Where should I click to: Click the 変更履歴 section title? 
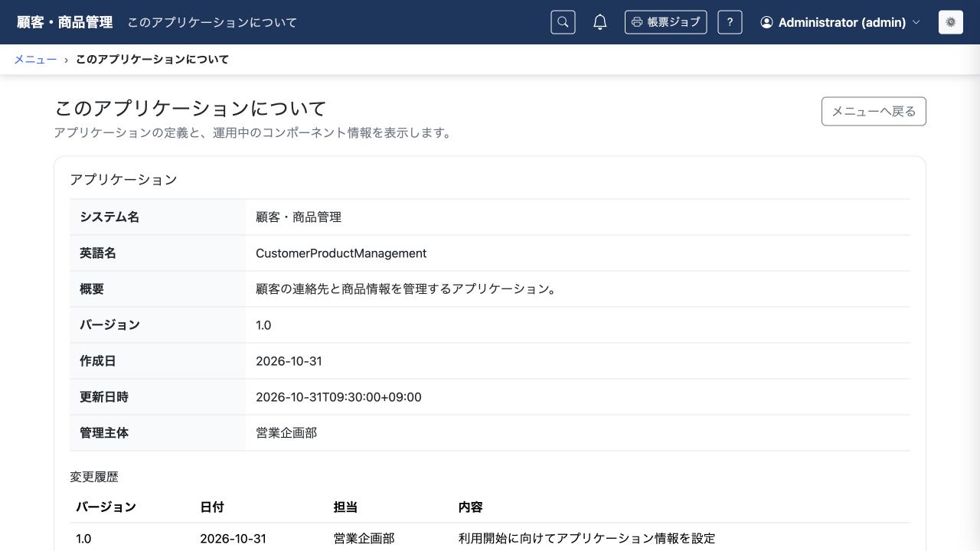click(x=94, y=476)
